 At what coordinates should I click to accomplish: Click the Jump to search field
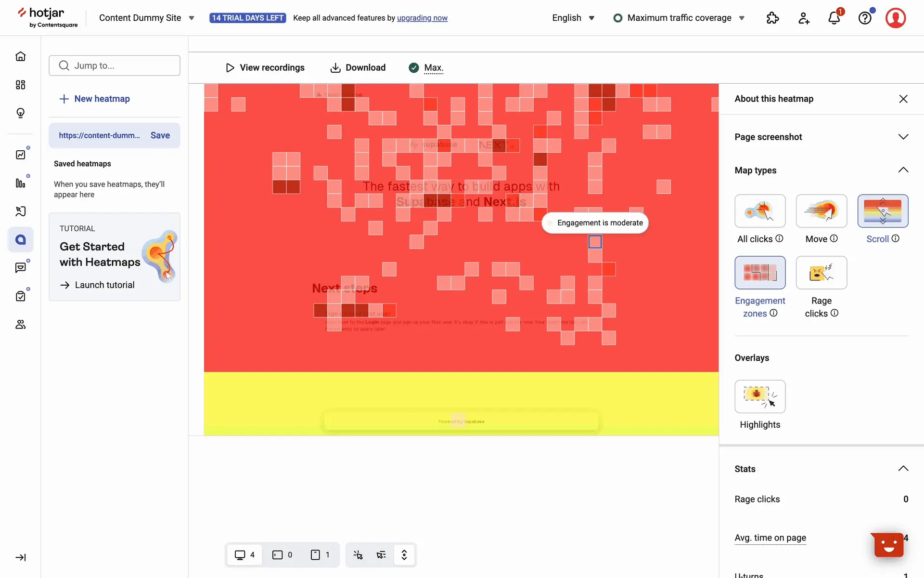point(115,66)
